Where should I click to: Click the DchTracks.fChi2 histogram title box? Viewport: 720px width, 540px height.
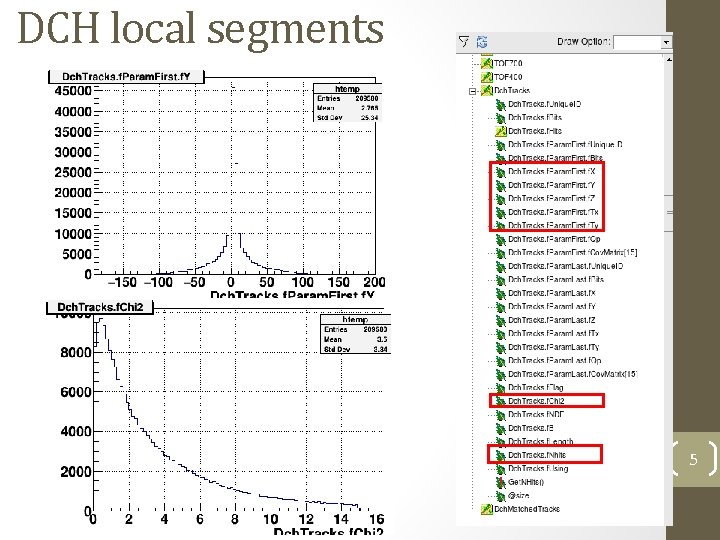(x=100, y=307)
